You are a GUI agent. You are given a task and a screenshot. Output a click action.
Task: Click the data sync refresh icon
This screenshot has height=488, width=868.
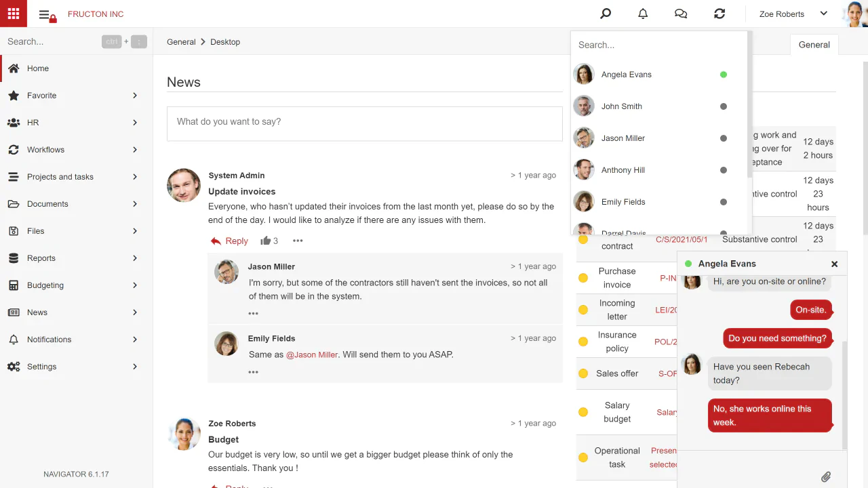coord(719,14)
